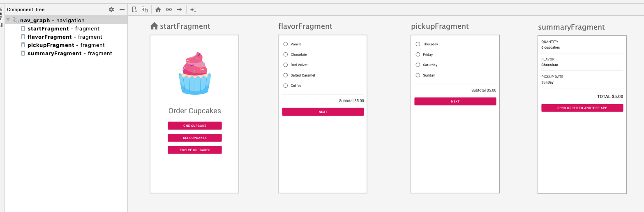Viewport: 644px width, 212px height.
Task: Select the Saturday pickup radio button
Action: (418, 65)
